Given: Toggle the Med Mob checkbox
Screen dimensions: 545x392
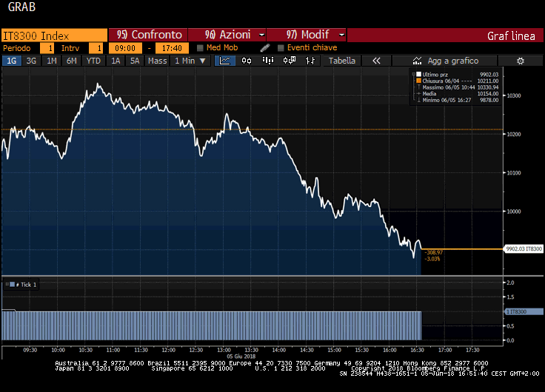Looking at the screenshot, I should [x=200, y=48].
